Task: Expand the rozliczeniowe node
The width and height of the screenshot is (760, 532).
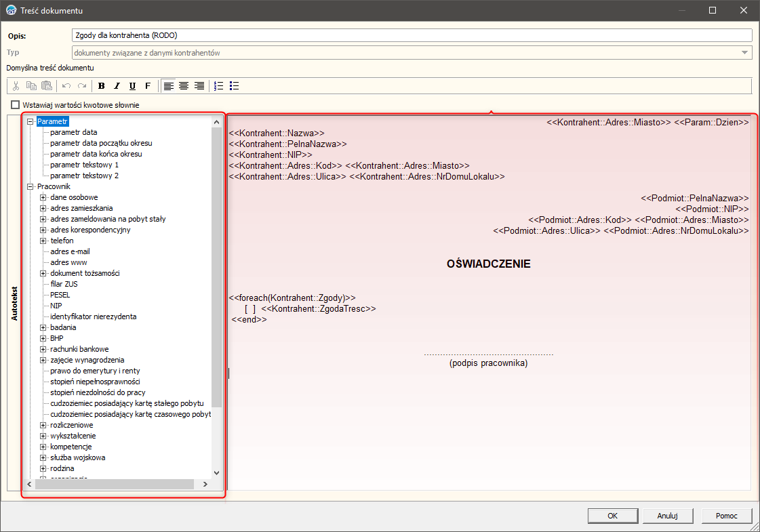Action: (x=43, y=425)
